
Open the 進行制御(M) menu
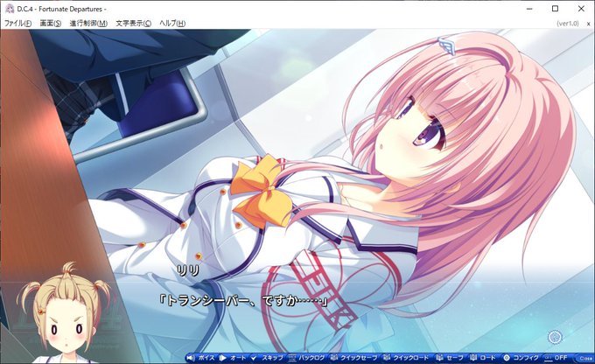coord(88,23)
